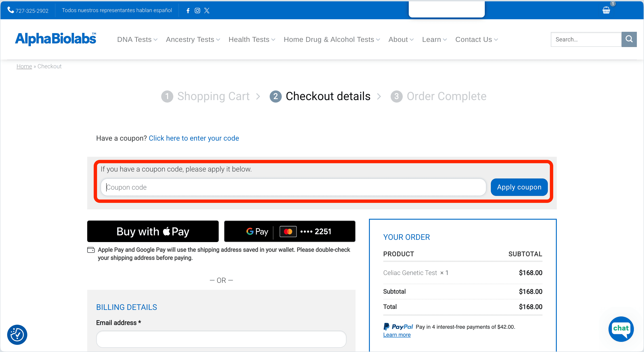Click 'Pay in 4 interest-free payments' text
Image resolution: width=644 pixels, height=352 pixels.
click(465, 327)
